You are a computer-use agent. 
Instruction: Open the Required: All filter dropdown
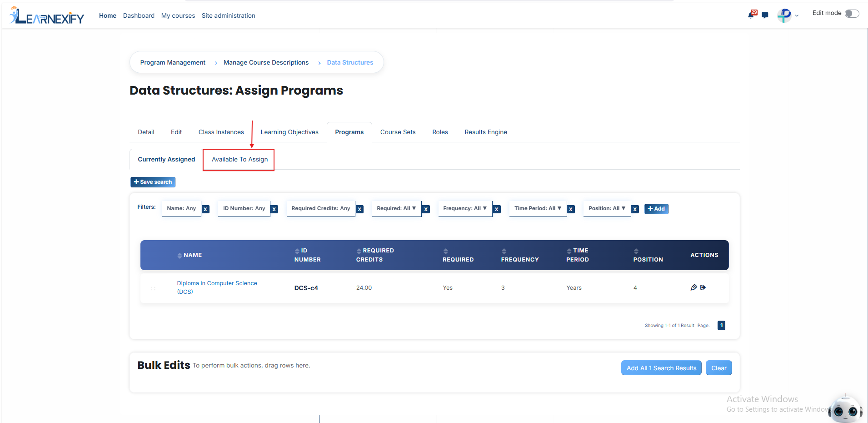(396, 208)
